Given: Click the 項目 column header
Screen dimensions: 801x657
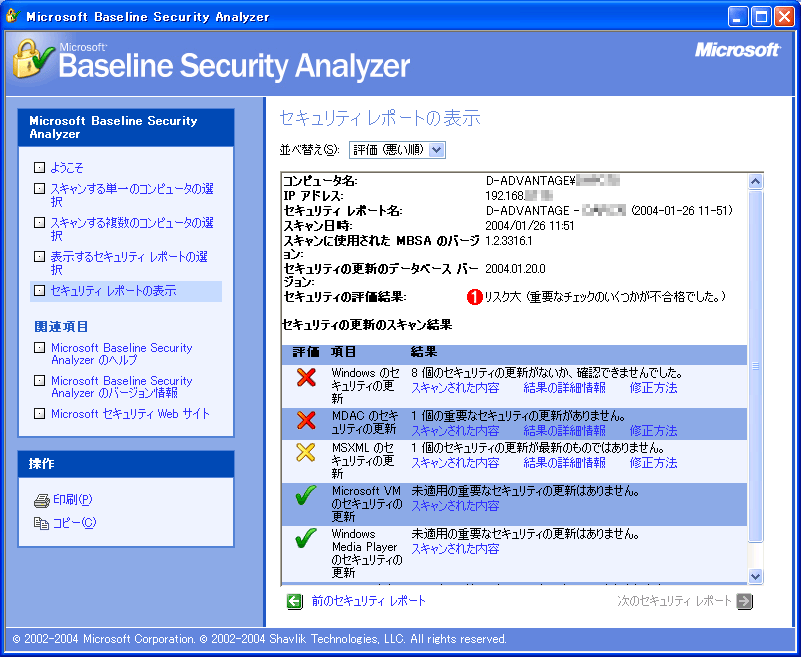Looking at the screenshot, I should 343,352.
